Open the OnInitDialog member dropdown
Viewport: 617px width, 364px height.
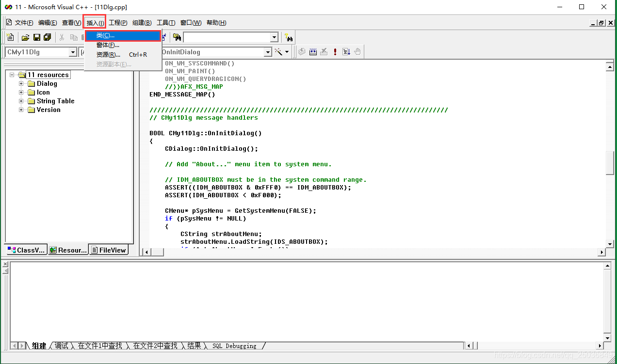pos(268,52)
